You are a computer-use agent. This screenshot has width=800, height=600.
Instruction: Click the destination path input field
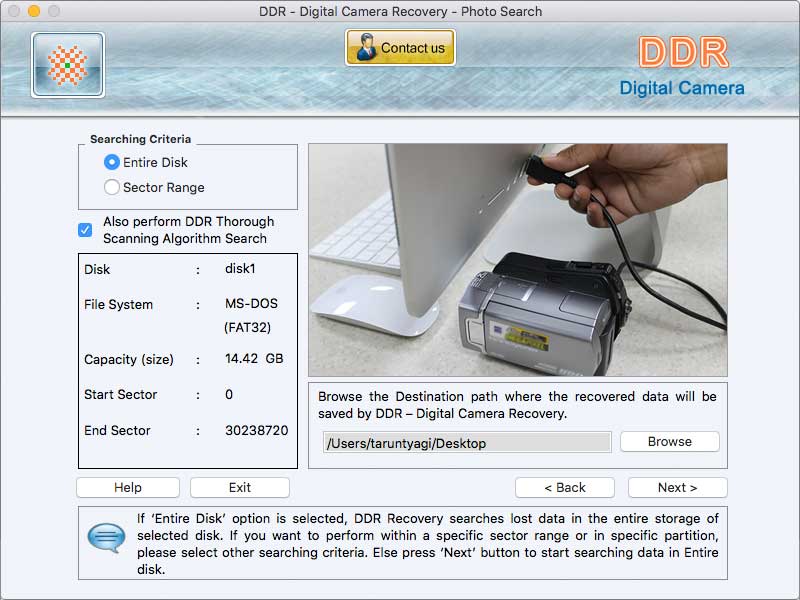(x=467, y=442)
